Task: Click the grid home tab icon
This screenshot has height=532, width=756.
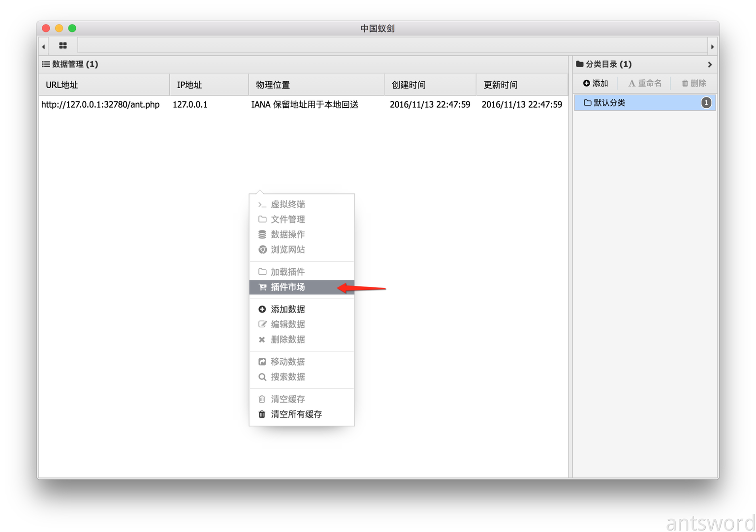Action: tap(63, 46)
